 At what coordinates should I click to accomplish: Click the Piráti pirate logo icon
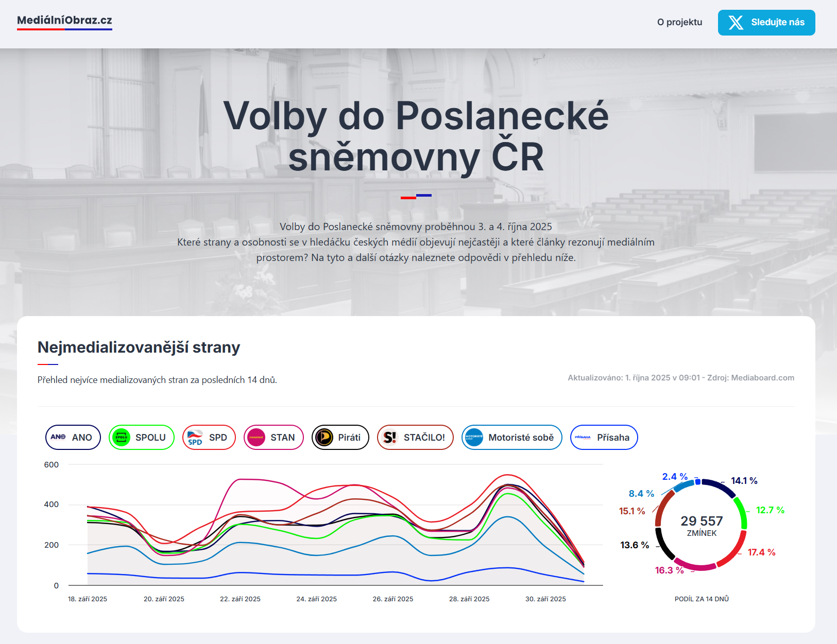click(324, 438)
